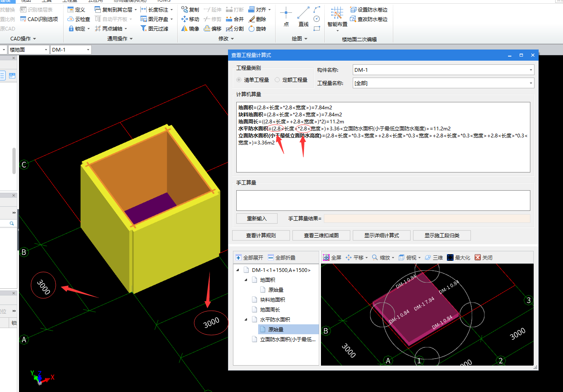Click the 手工算量结果 result field
The width and height of the screenshot is (563, 392).
(x=427, y=218)
